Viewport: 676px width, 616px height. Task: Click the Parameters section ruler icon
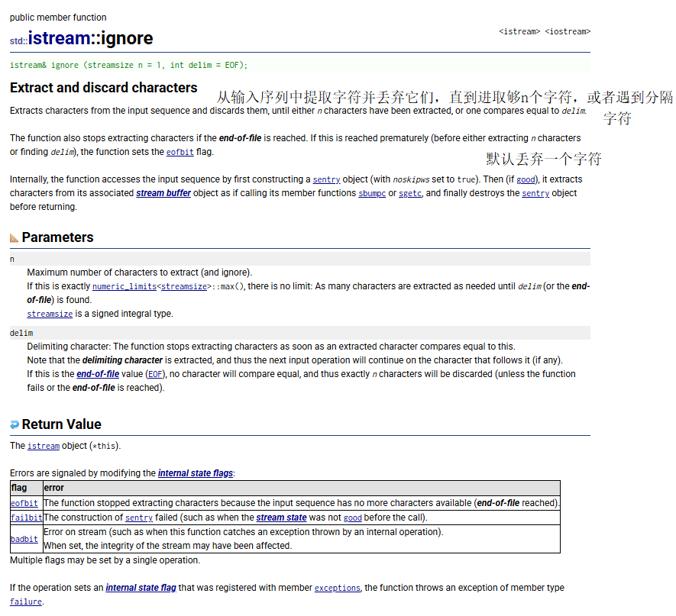click(15, 238)
